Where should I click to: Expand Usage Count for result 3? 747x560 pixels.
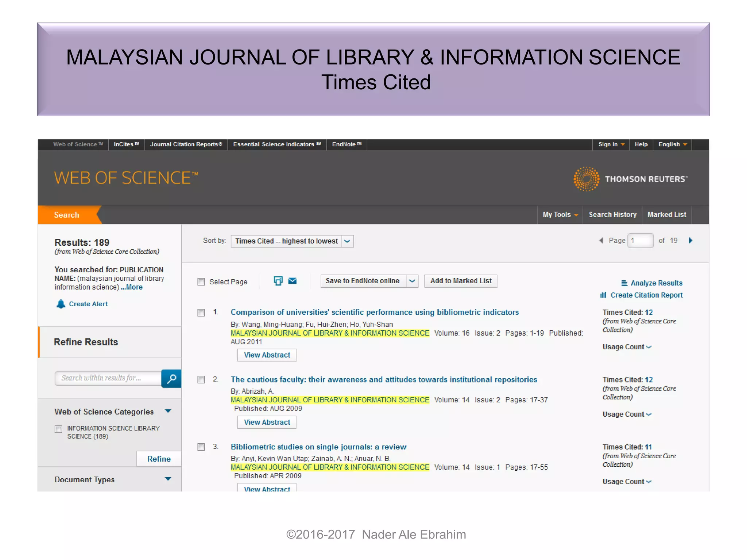pos(627,482)
